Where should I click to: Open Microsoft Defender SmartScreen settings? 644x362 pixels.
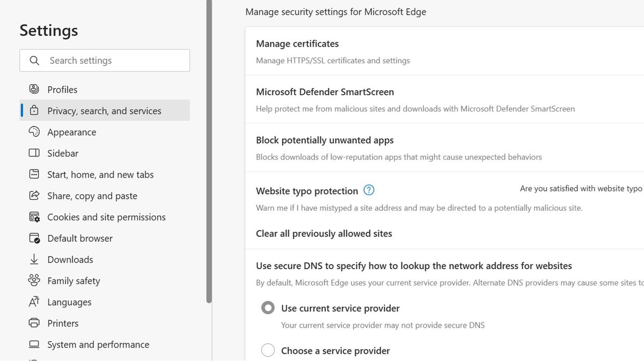pyautogui.click(x=325, y=92)
